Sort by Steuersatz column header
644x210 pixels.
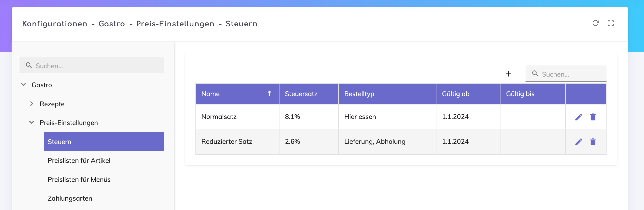[x=301, y=94]
